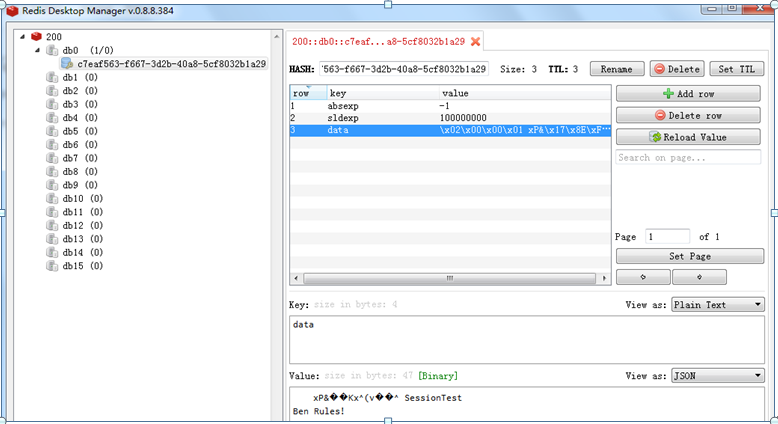
Task: Click the db3 database icon
Action: (x=52, y=104)
